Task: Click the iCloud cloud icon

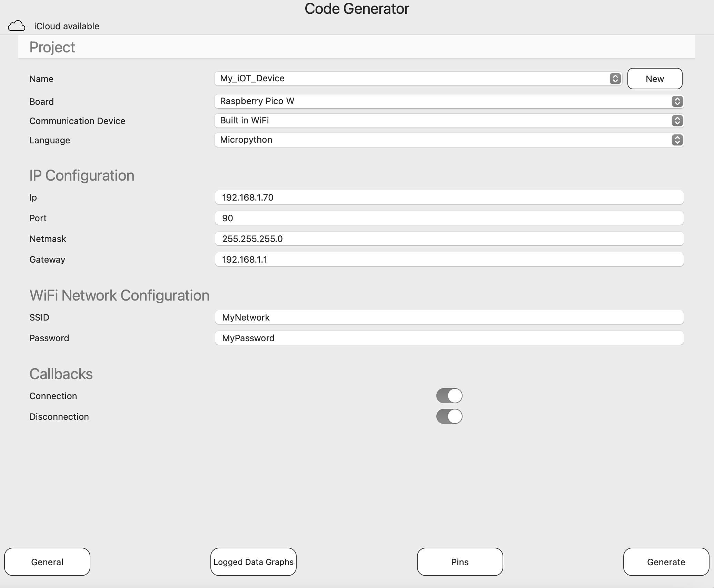Action: [17, 26]
